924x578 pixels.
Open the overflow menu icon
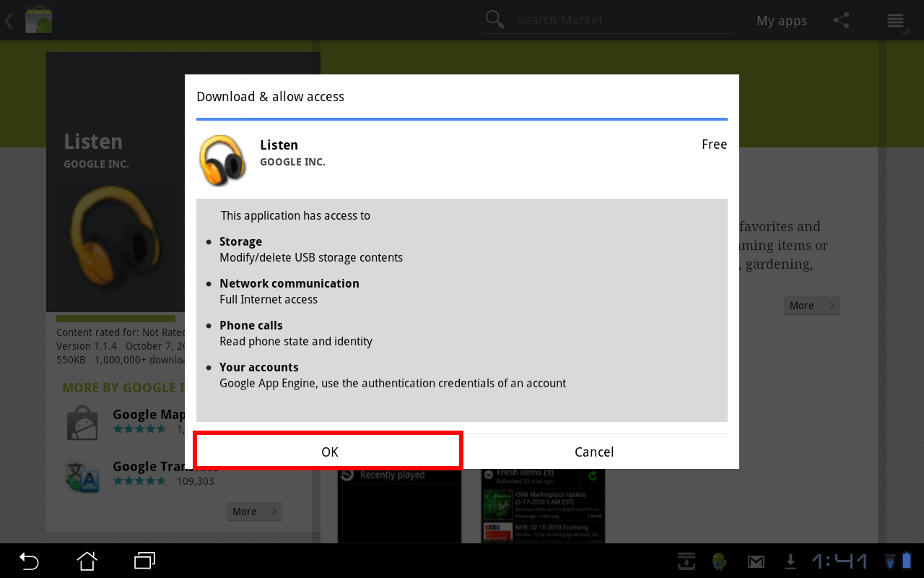click(x=895, y=20)
